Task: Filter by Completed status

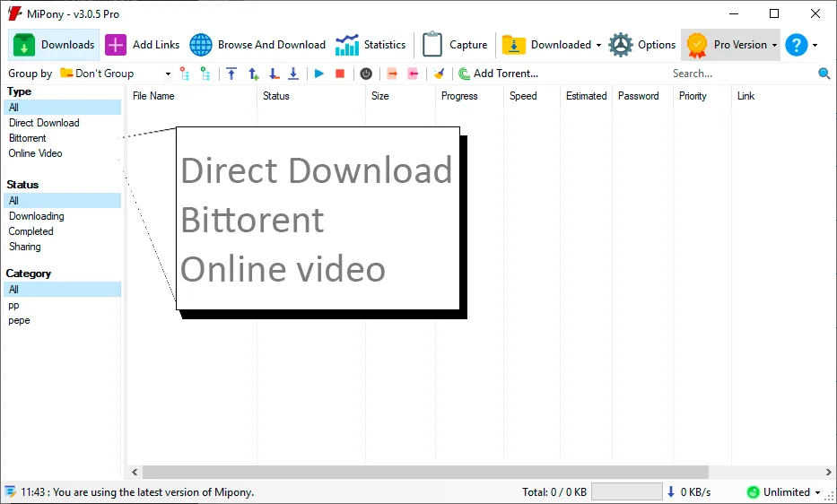Action: (x=31, y=231)
